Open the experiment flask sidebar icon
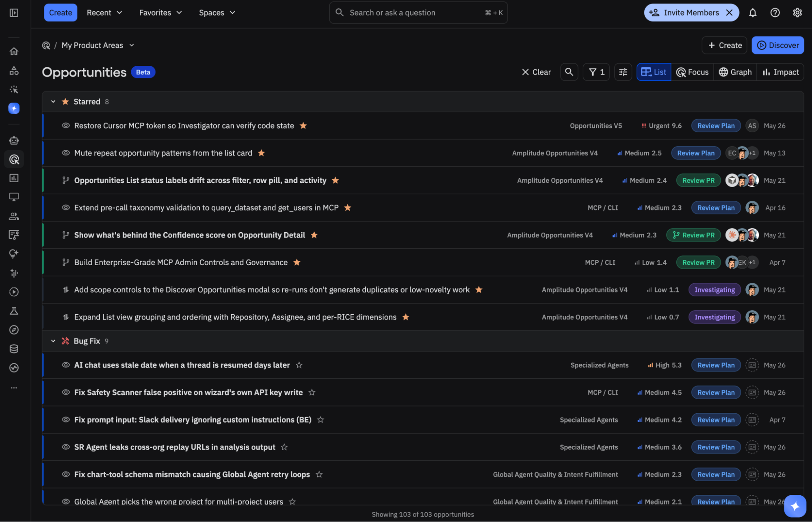Image resolution: width=812 pixels, height=522 pixels. pos(14,311)
